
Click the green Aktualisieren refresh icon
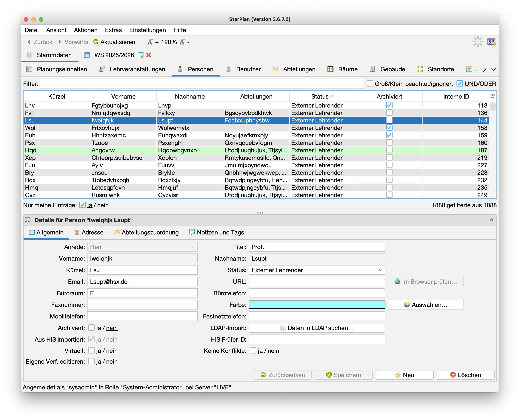click(x=96, y=42)
